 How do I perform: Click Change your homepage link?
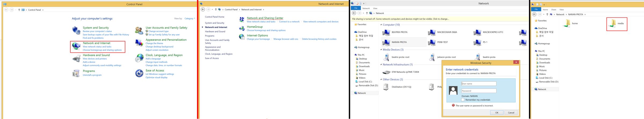[258, 39]
